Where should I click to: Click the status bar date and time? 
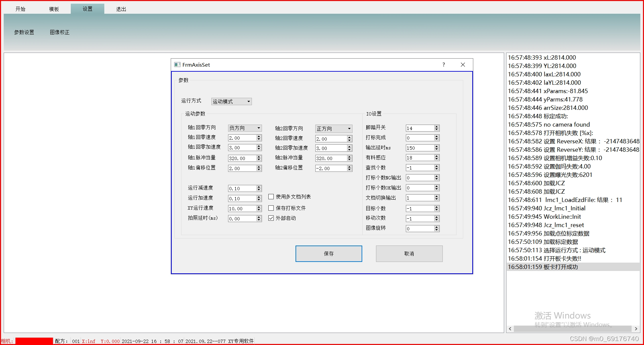coord(153,341)
